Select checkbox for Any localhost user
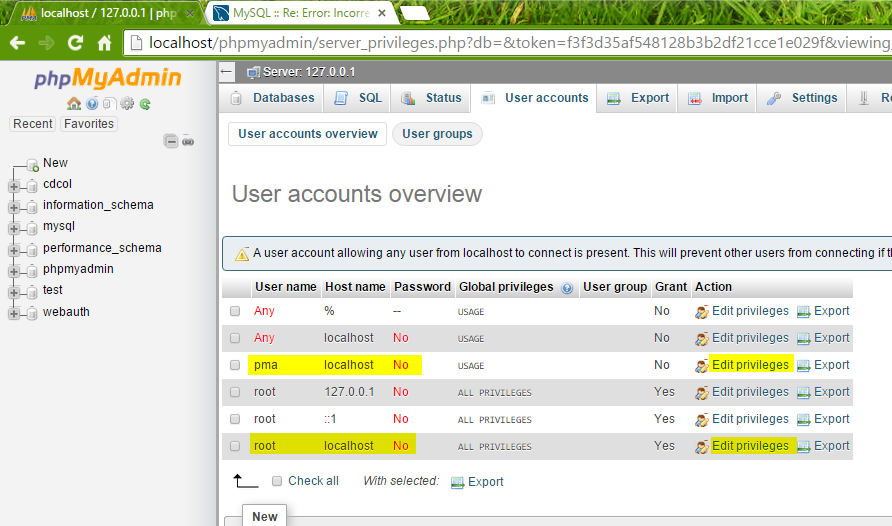 (235, 338)
